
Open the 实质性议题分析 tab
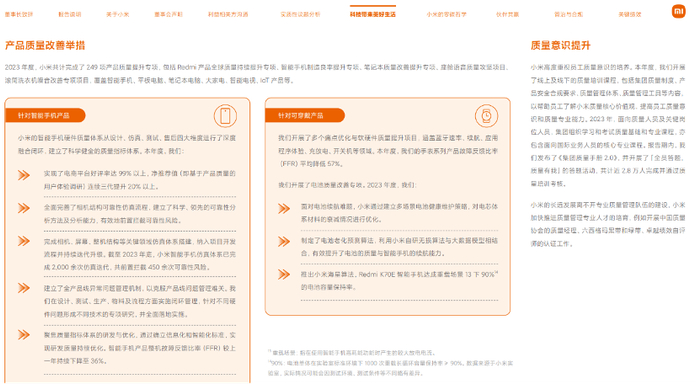[300, 14]
